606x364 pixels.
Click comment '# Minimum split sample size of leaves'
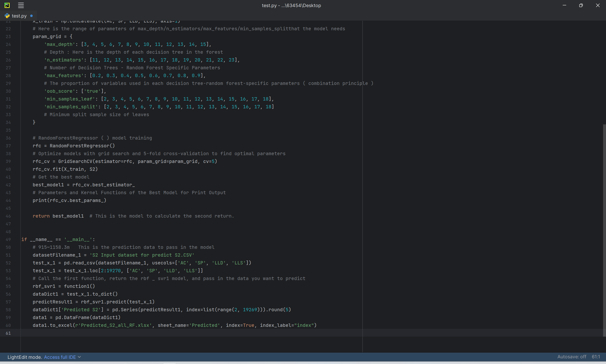pos(96,114)
